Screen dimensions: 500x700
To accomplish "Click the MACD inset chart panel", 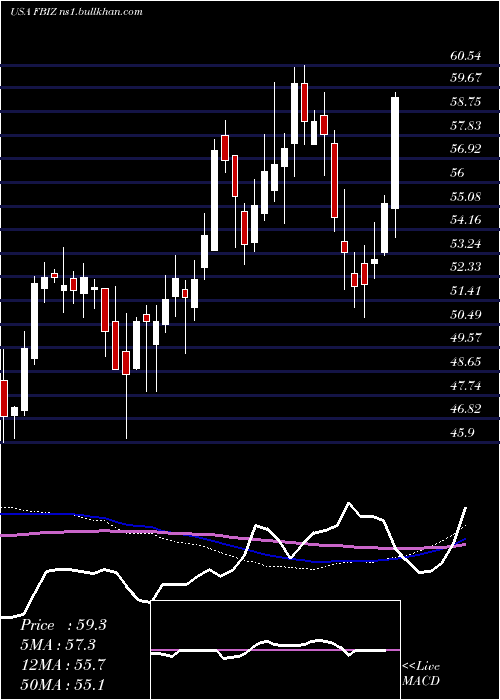I will coord(276,650).
